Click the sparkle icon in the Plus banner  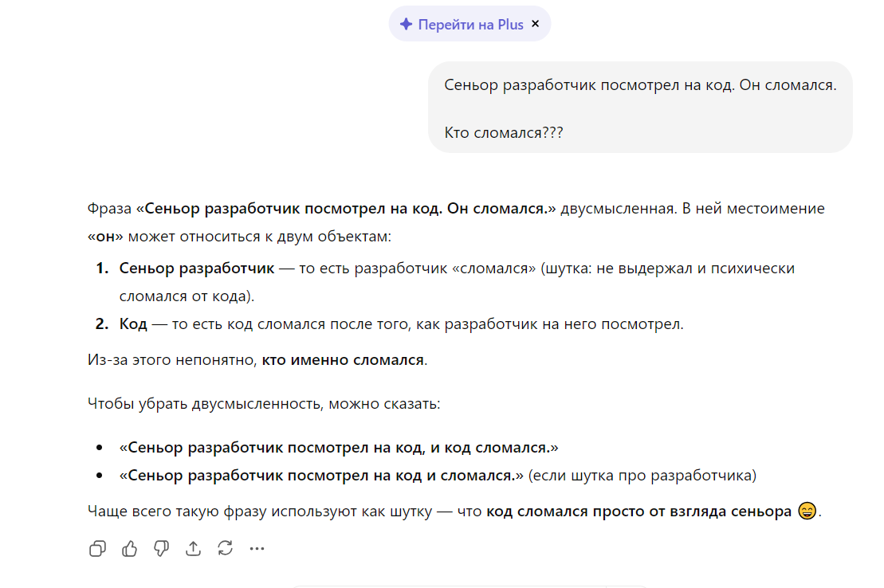pos(406,24)
